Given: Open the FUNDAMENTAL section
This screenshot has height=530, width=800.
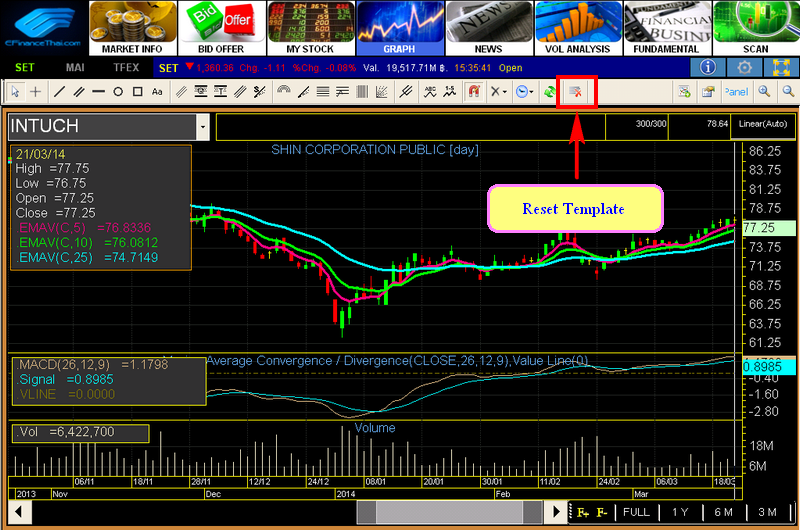Looking at the screenshot, I should pos(666,28).
